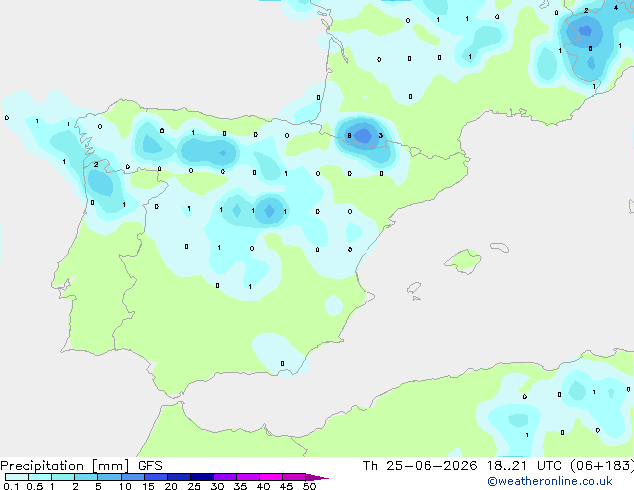
Task: Click the 10–15 mm legend swatch
Action: [132, 477]
